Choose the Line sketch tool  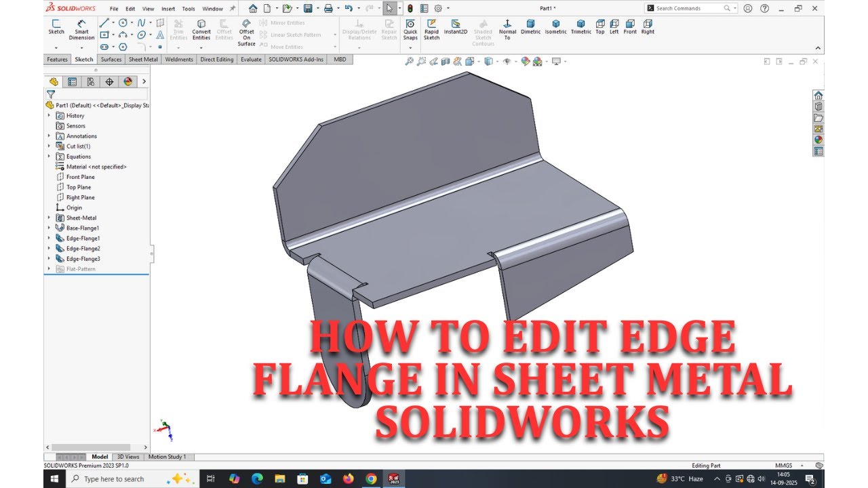(104, 23)
